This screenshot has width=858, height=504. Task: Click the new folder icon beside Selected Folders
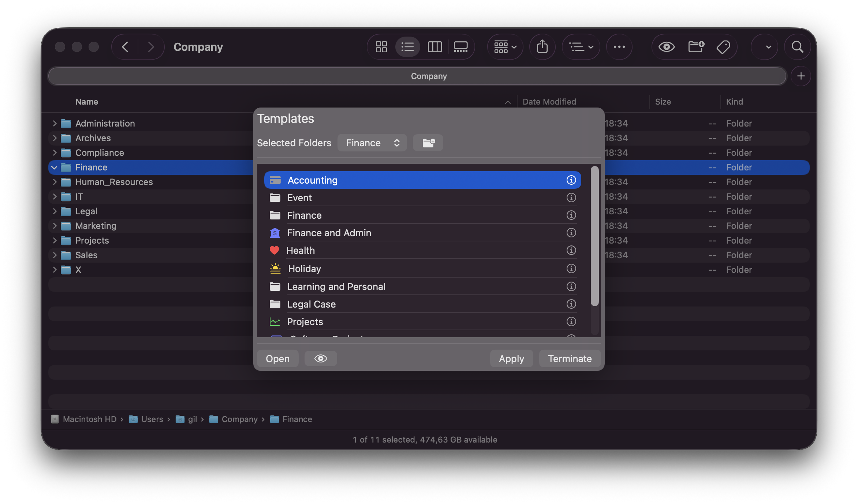[428, 143]
